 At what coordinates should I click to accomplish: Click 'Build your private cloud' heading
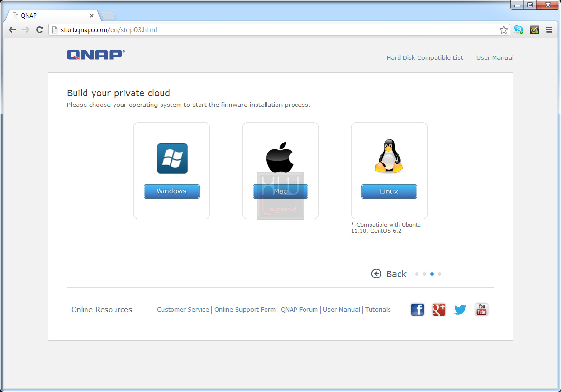click(x=118, y=93)
